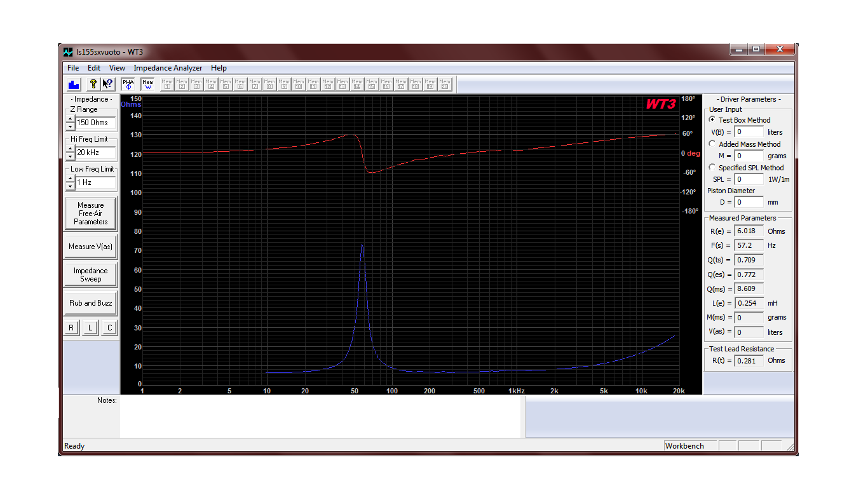Viewport: 868px width, 488px height.
Task: Click the Measure Free-Air Parameters button
Action: tap(91, 213)
